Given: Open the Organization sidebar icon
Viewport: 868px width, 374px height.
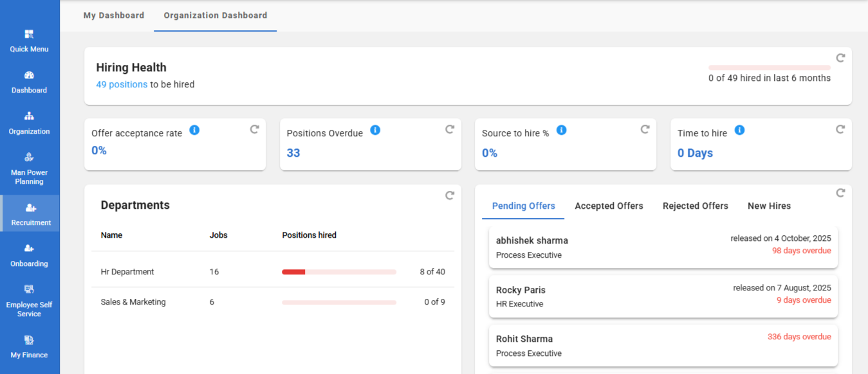Looking at the screenshot, I should click(x=29, y=117).
